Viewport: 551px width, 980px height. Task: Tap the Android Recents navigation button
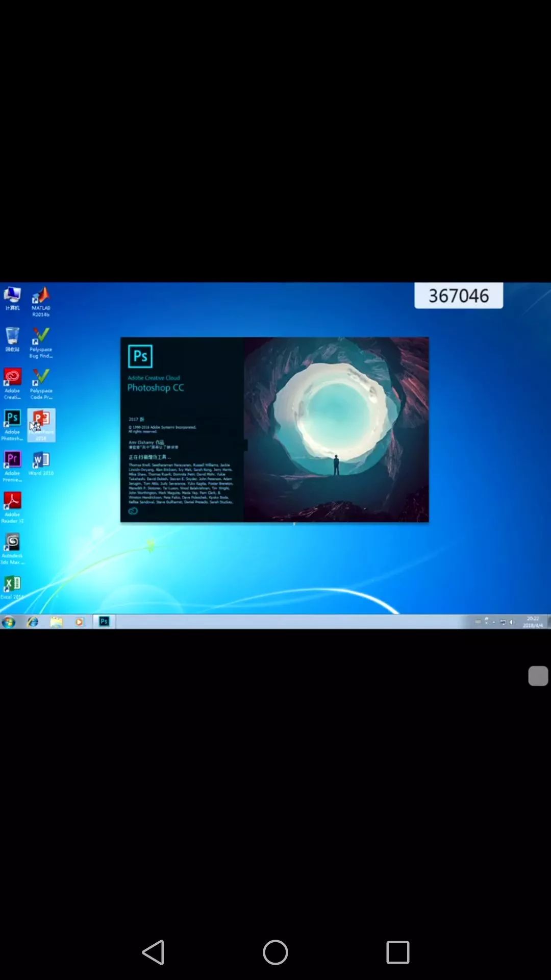[398, 952]
